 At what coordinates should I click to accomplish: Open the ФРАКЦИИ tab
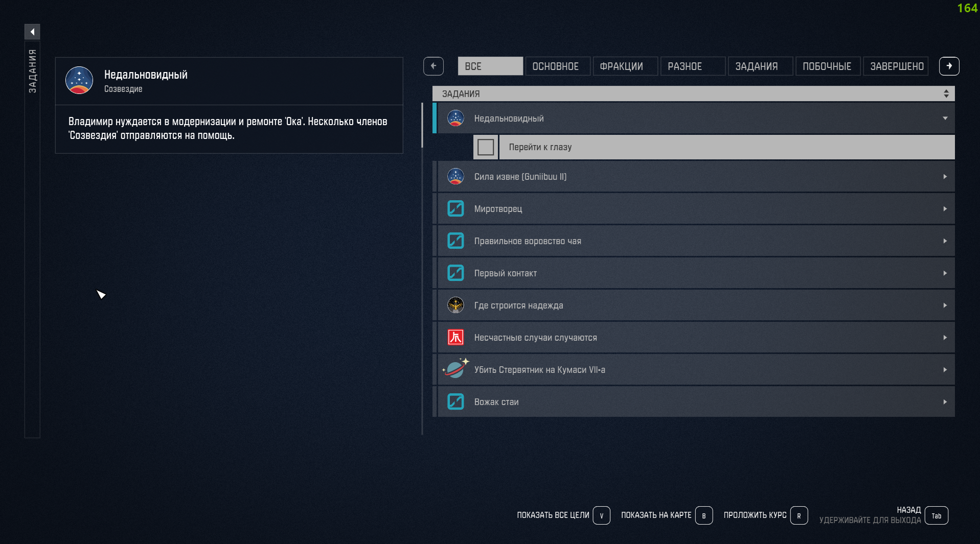pyautogui.click(x=625, y=66)
